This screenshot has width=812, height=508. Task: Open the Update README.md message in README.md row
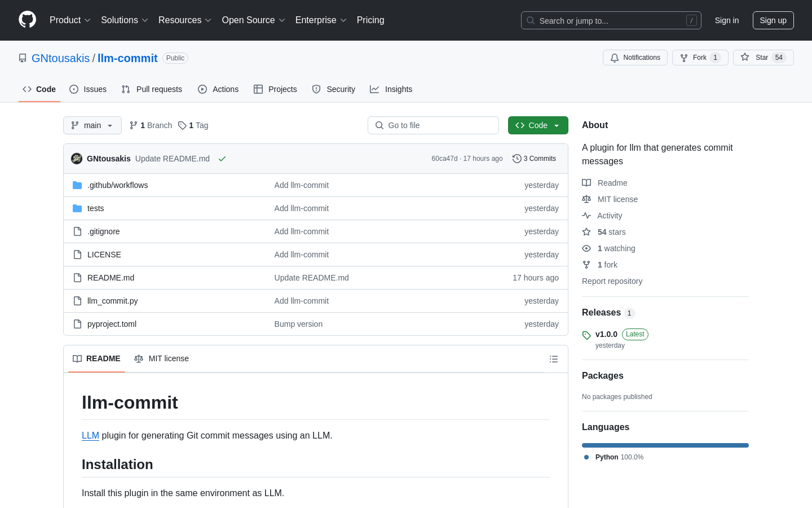pyautogui.click(x=311, y=278)
